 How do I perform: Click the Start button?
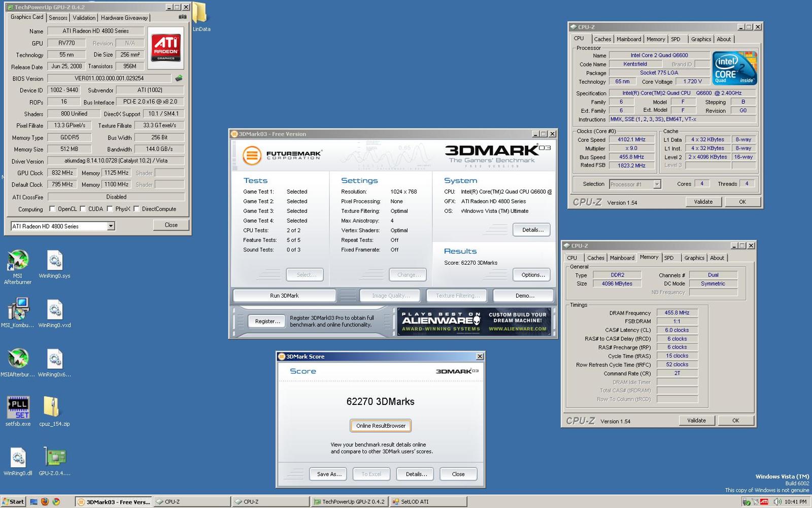point(13,502)
